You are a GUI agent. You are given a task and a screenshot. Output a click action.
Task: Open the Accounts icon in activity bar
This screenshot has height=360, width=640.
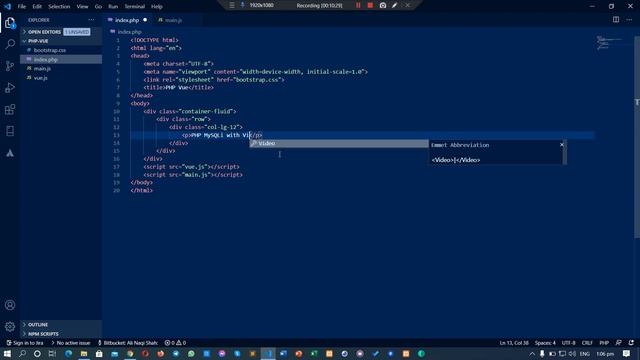point(10,305)
